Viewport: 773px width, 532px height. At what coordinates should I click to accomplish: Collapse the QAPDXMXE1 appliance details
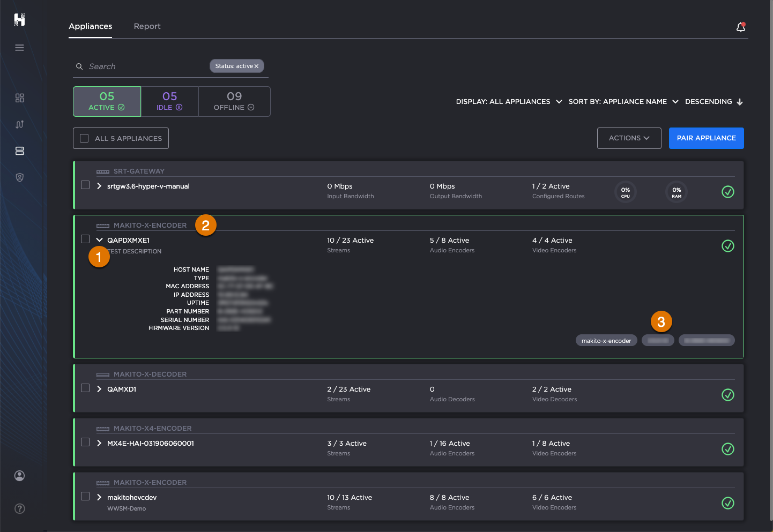pos(99,240)
